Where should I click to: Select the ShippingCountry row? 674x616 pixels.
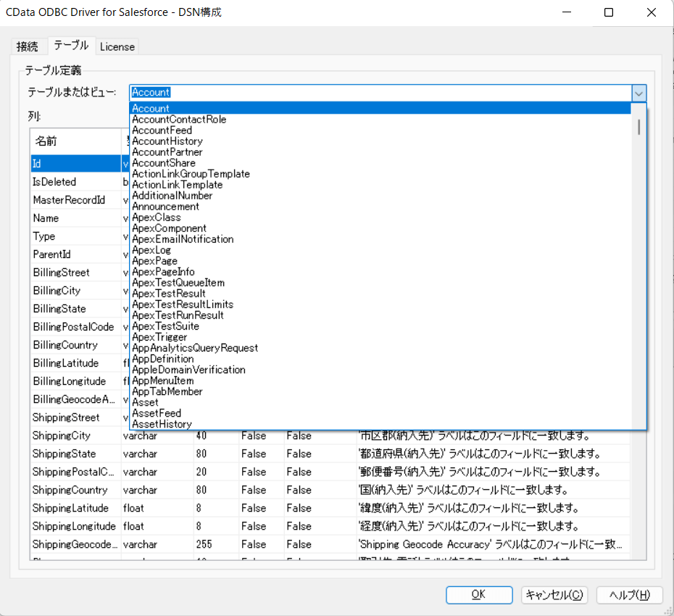(330, 490)
